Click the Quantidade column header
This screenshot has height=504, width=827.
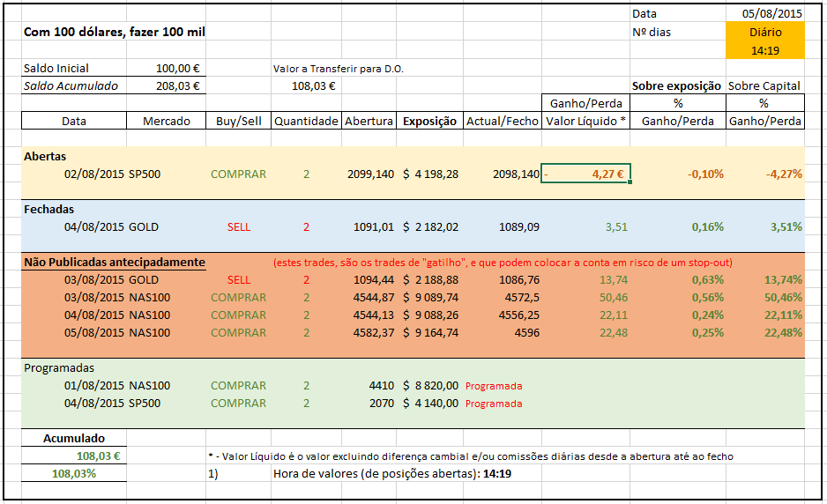(305, 122)
